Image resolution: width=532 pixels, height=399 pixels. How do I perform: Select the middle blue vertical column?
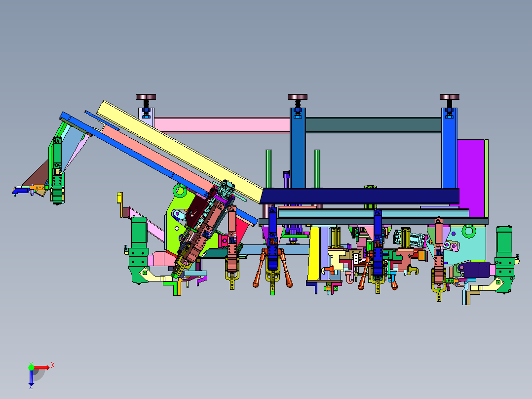298,148
